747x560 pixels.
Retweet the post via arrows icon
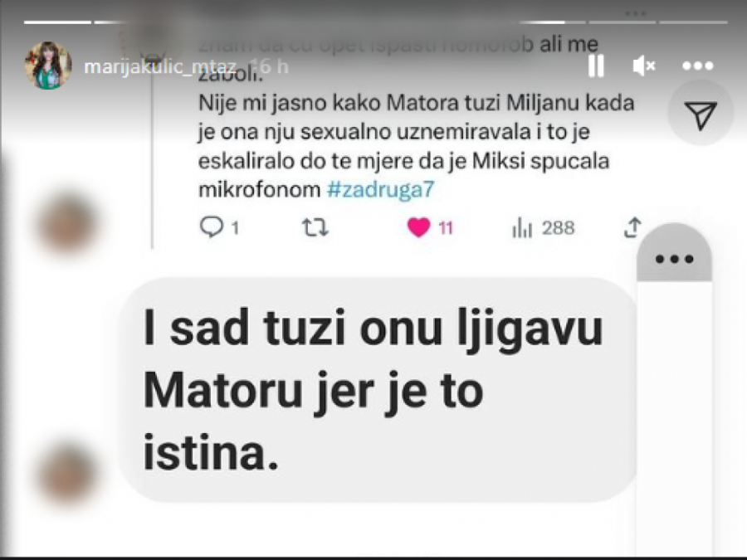[315, 227]
